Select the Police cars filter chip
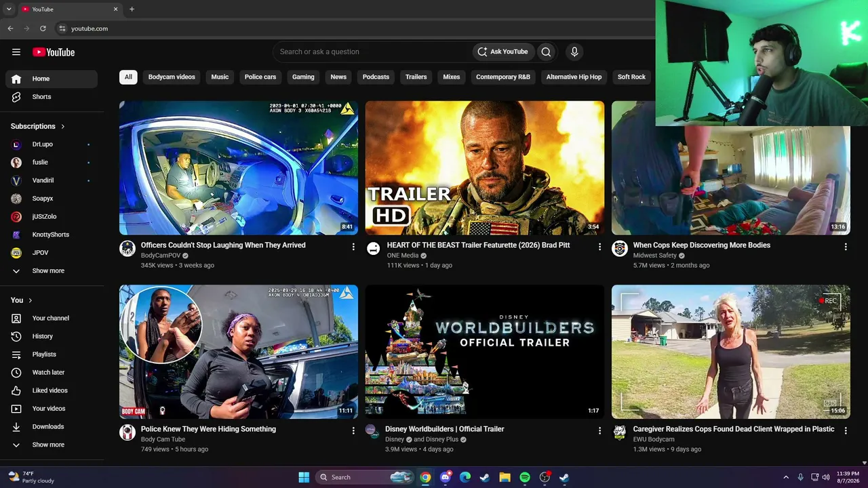Image resolution: width=868 pixels, height=488 pixels. (260, 77)
